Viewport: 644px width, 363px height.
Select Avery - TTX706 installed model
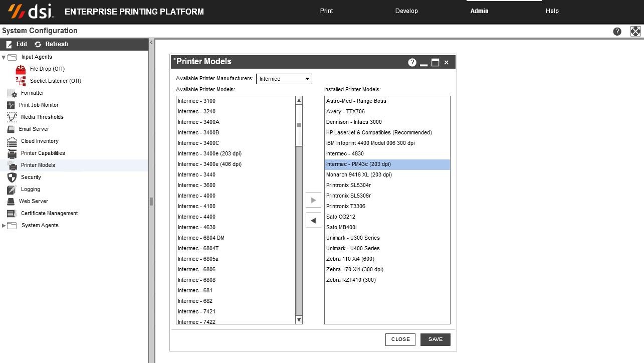click(x=387, y=111)
